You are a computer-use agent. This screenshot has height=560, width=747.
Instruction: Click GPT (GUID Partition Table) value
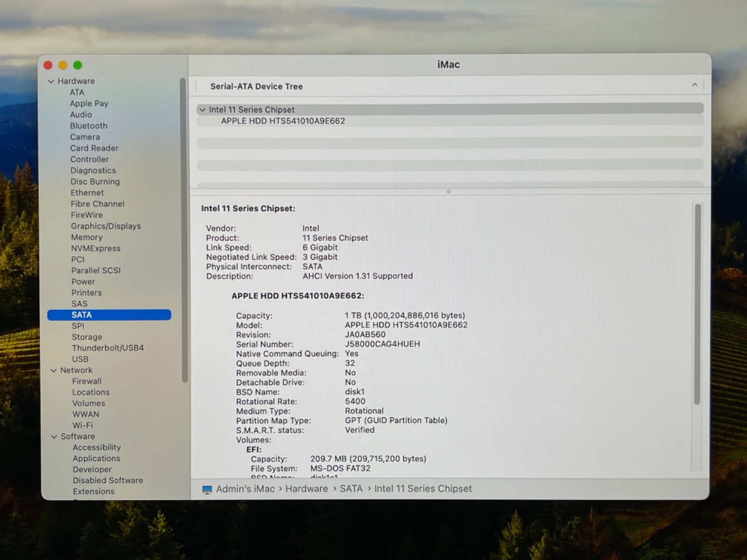point(396,420)
